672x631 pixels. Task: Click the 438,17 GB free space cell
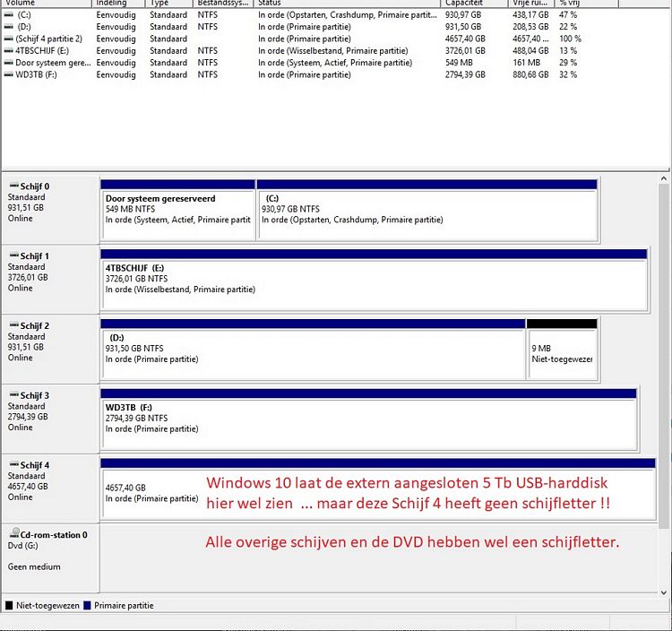tap(530, 15)
